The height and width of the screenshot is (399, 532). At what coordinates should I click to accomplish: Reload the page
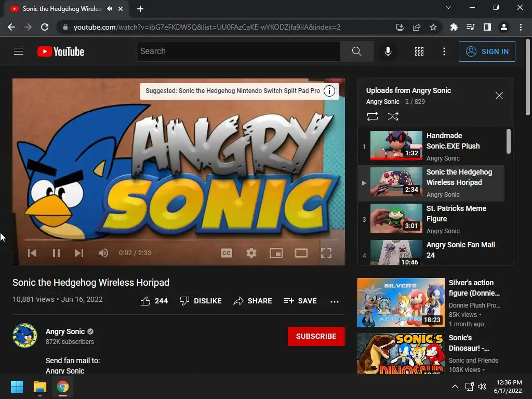tap(45, 27)
